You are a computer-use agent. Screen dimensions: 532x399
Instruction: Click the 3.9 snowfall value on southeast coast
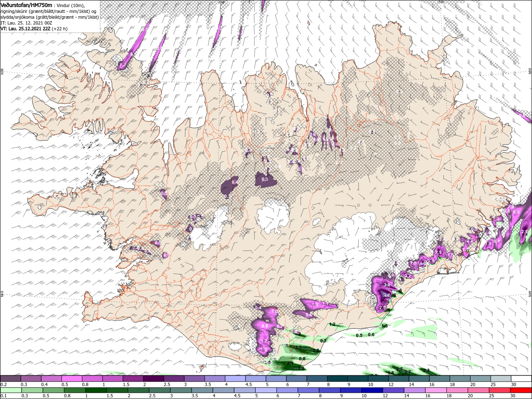[387, 285]
